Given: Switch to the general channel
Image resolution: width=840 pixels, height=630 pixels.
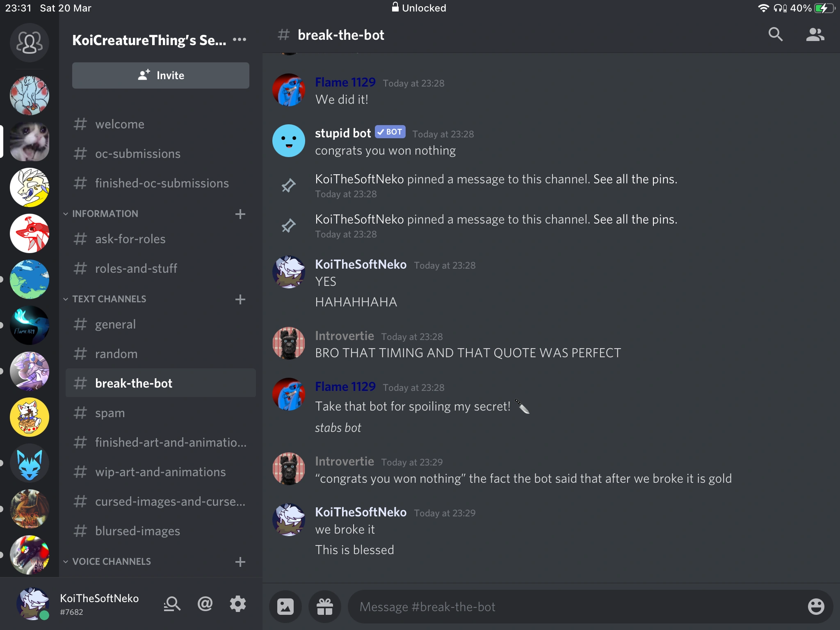Looking at the screenshot, I should coord(161,324).
